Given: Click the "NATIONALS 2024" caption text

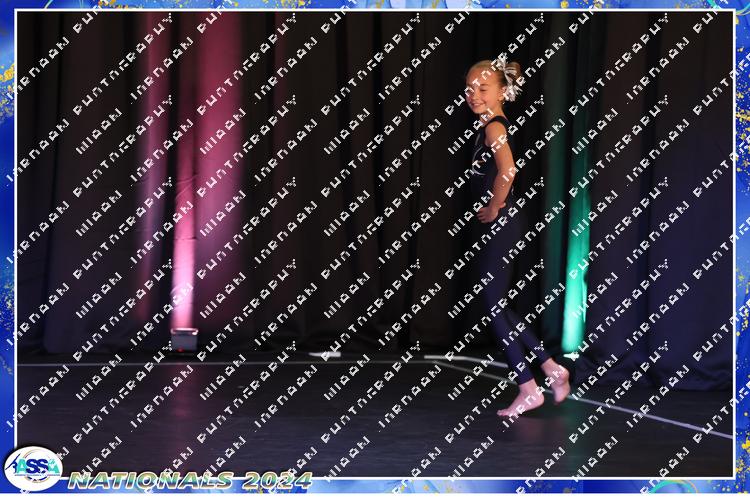Looking at the screenshot, I should coord(190,480).
